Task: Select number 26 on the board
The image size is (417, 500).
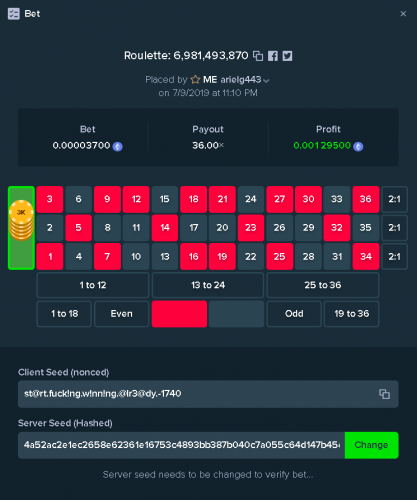Action: 280,228
